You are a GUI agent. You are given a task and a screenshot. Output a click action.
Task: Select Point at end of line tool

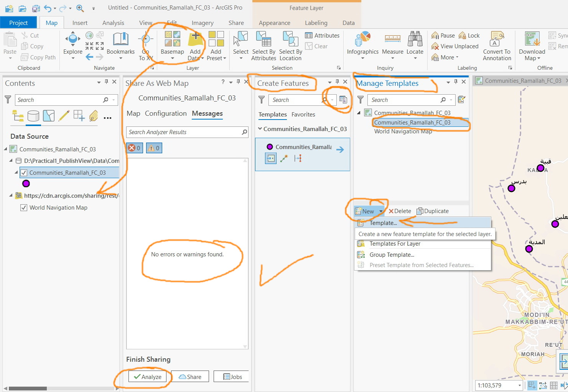pos(284,158)
